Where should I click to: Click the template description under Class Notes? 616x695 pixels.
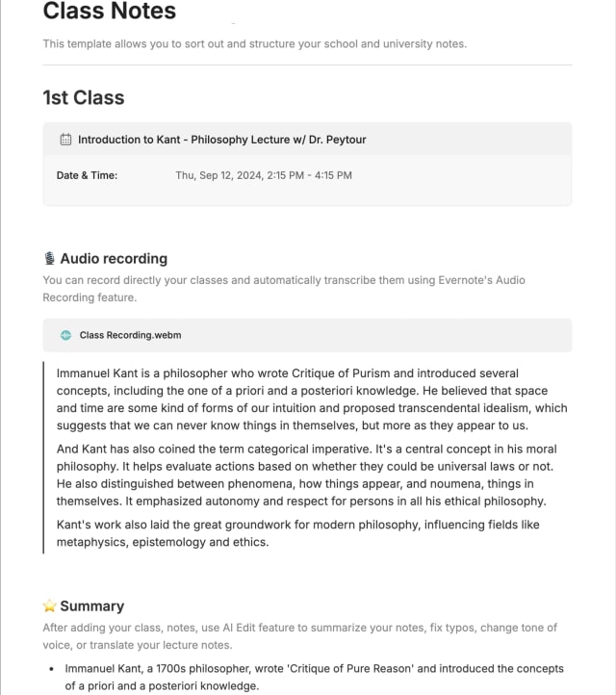tap(255, 43)
